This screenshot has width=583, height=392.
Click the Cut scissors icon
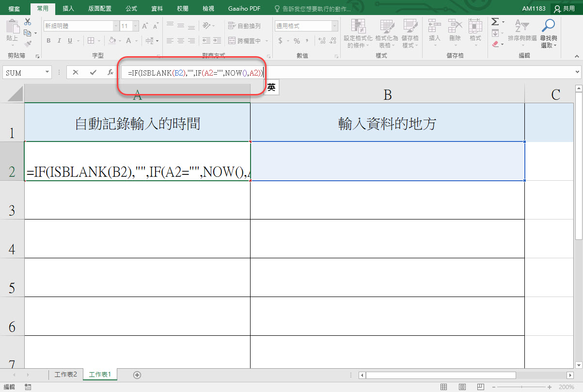28,22
